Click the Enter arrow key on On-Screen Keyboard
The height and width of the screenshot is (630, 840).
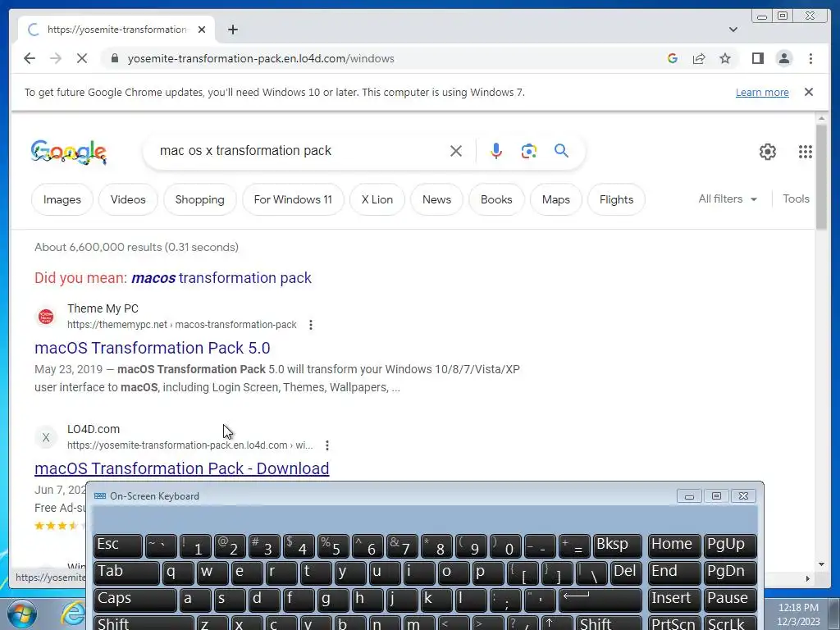tap(600, 599)
